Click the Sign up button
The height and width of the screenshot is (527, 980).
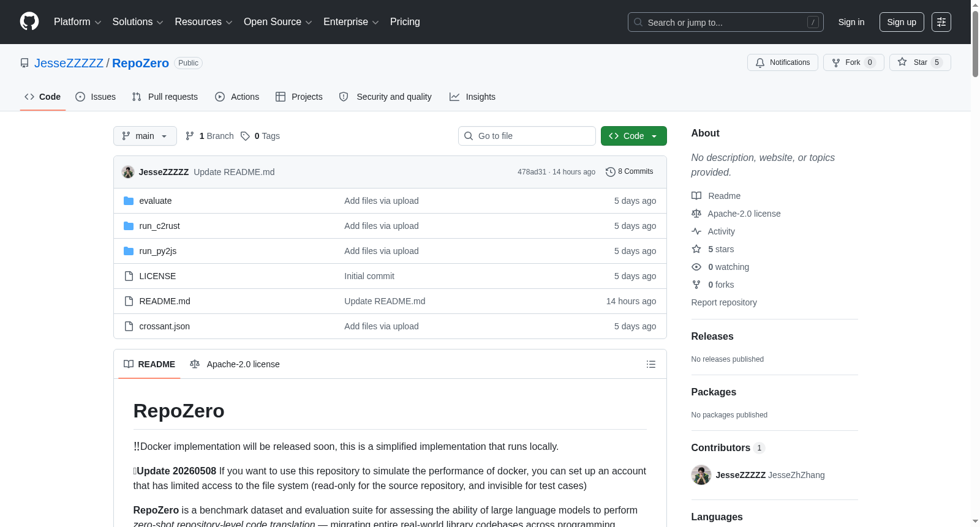(902, 22)
